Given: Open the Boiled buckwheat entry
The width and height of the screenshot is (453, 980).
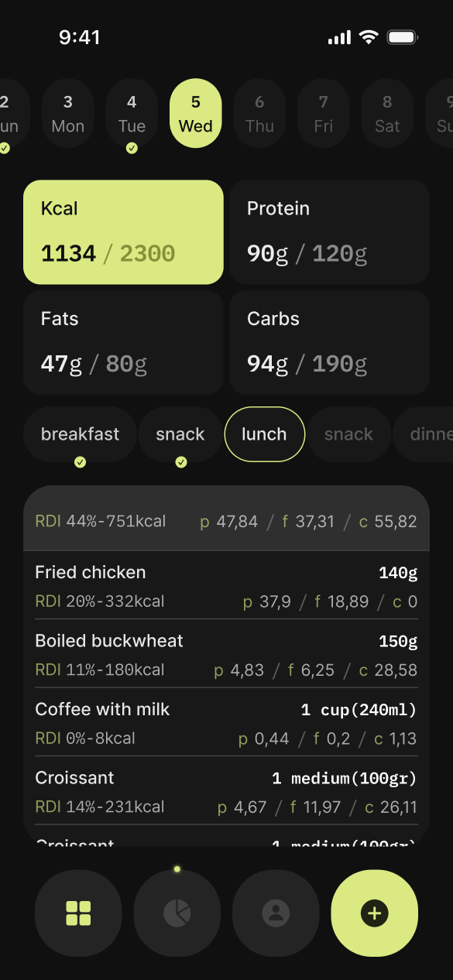Looking at the screenshot, I should (226, 654).
